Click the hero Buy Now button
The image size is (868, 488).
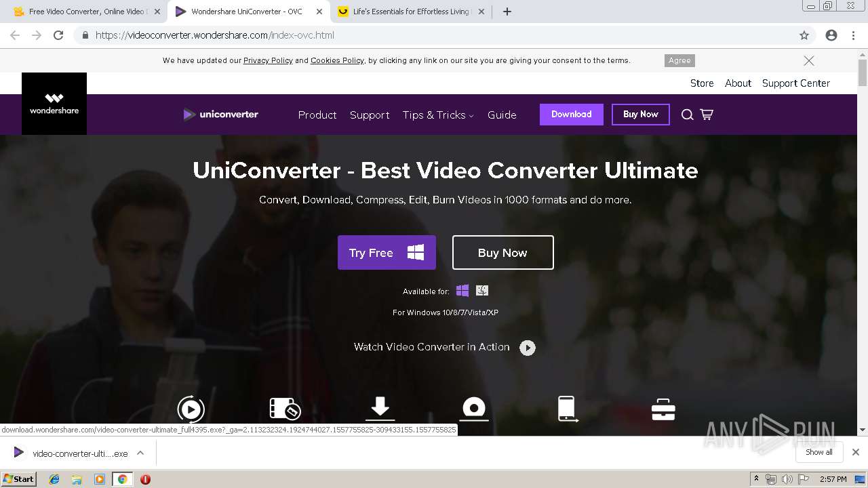click(x=502, y=253)
